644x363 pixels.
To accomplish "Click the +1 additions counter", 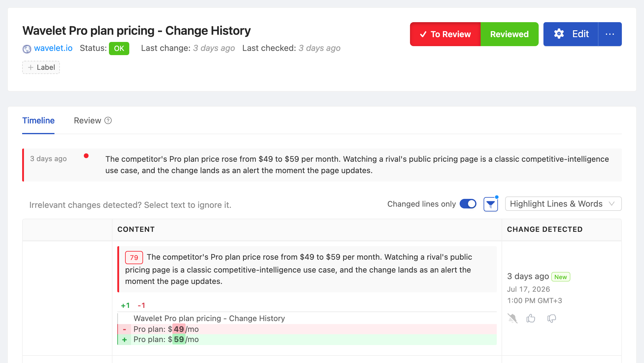I will pos(125,305).
